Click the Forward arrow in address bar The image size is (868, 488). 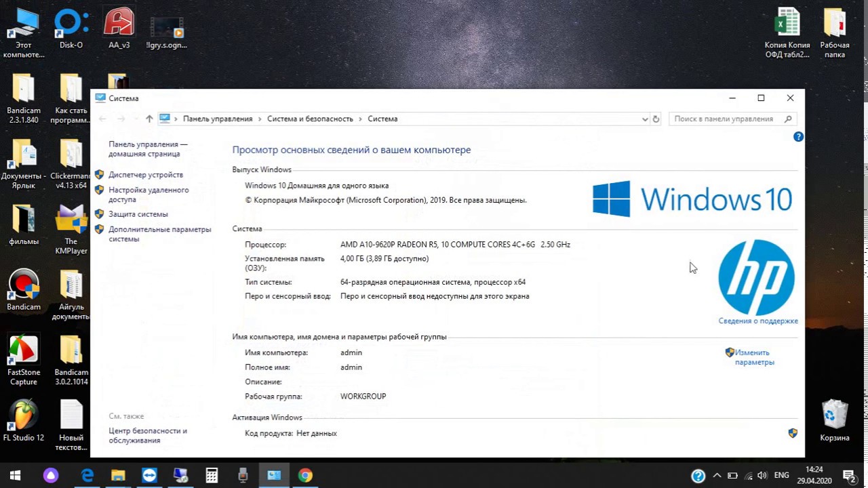[x=121, y=119]
